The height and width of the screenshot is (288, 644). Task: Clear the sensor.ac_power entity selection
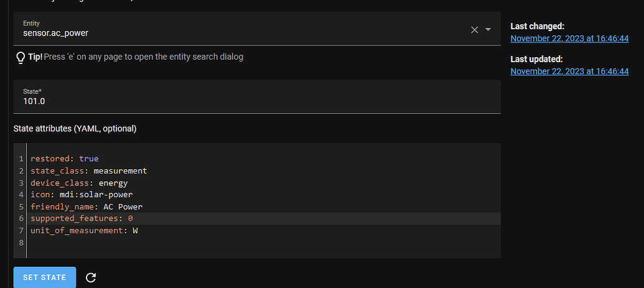click(474, 29)
